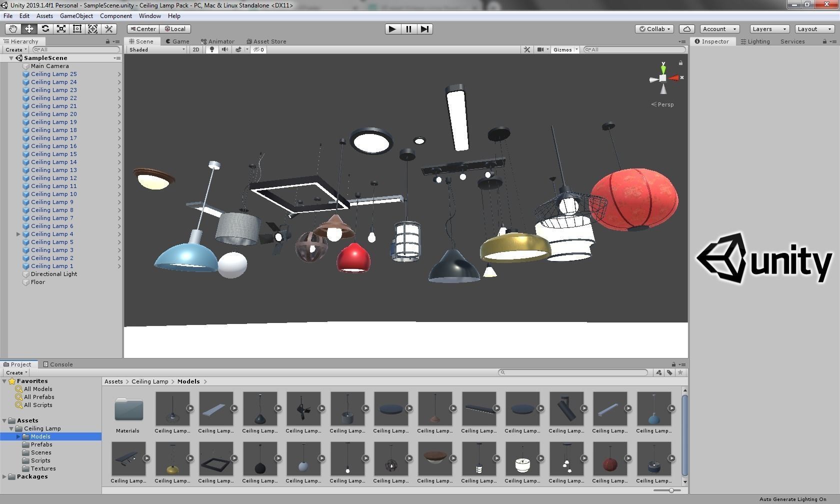Select the Rotate tool

[x=45, y=28]
